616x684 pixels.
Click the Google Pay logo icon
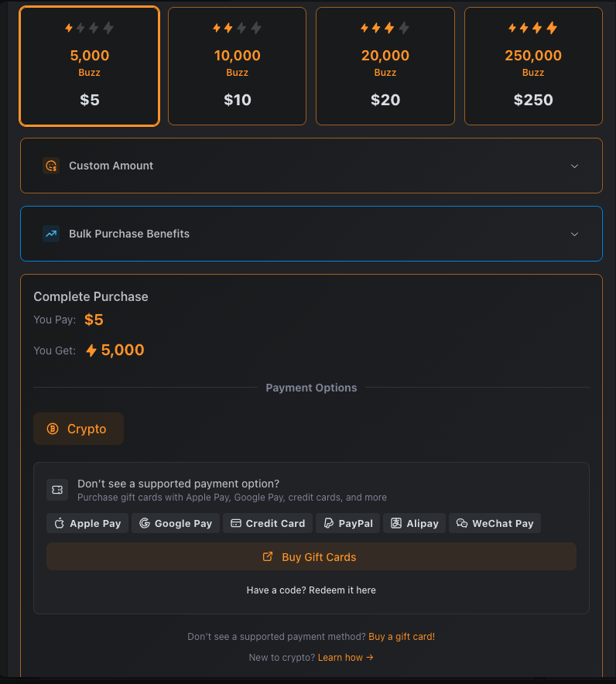(144, 524)
